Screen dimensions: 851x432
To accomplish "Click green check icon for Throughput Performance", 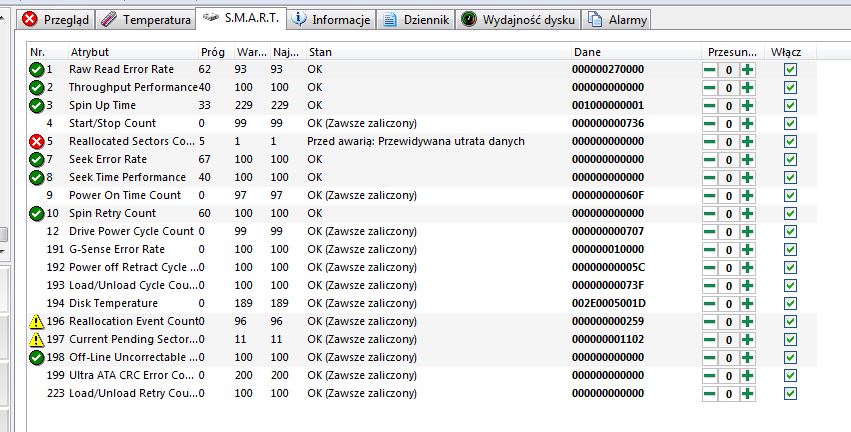I will click(x=36, y=87).
